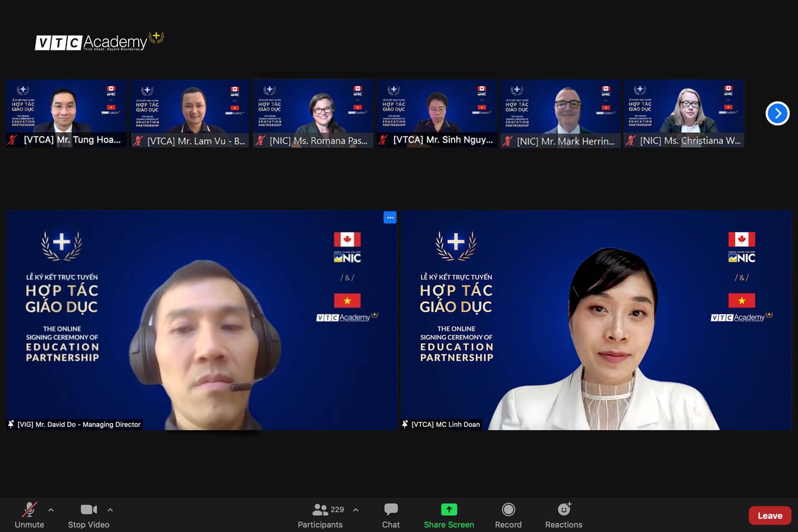
Task: Open the Participants panel
Action: pyautogui.click(x=320, y=515)
